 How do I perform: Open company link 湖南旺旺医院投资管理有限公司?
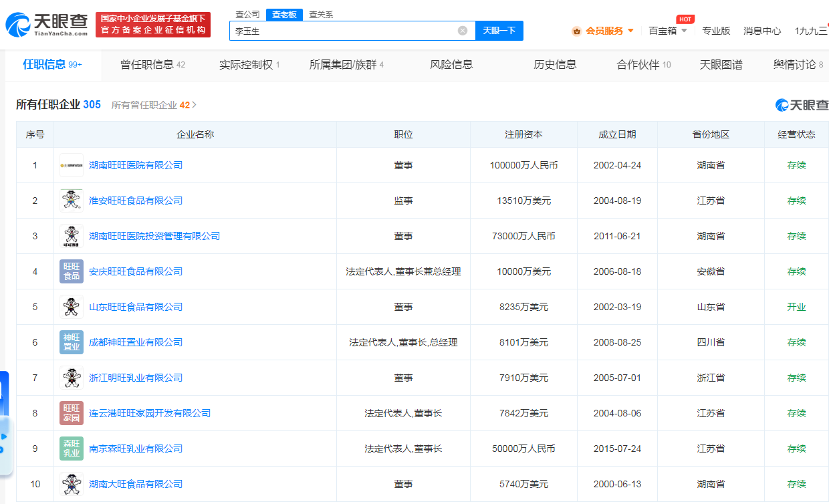click(x=154, y=236)
